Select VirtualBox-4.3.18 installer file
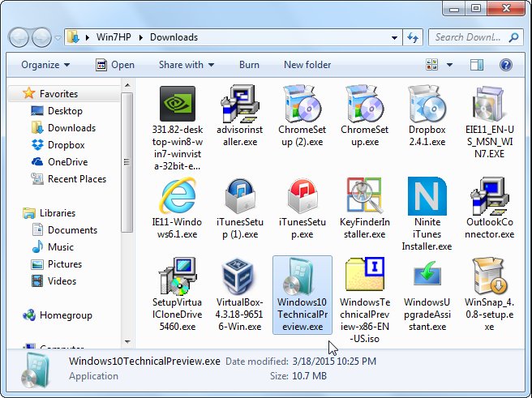This screenshot has width=532, height=398. [240, 294]
